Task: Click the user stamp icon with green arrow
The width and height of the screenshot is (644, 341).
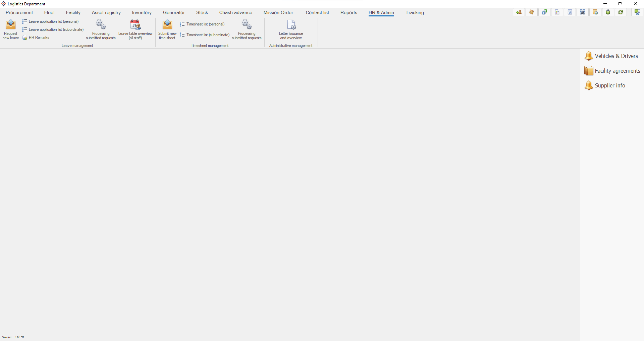Action: click(x=519, y=12)
